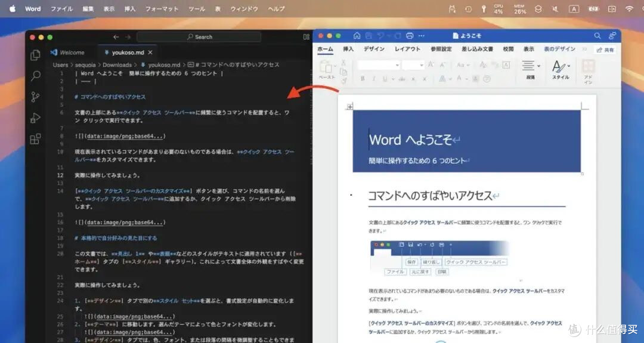Customize layout icon in VS Code title bar
This screenshot has height=343, width=644.
[x=306, y=37]
